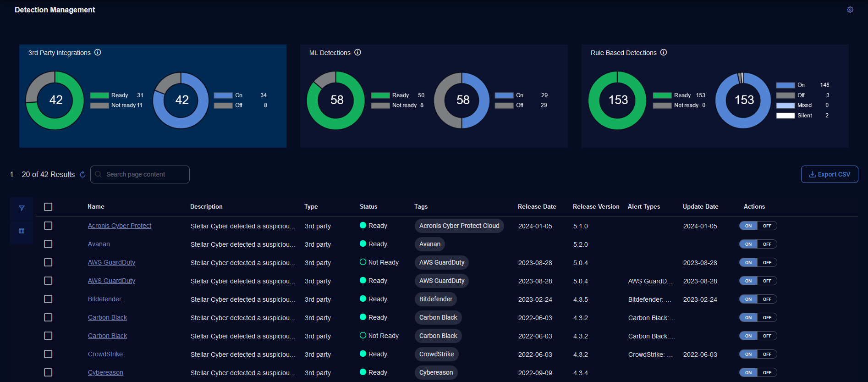Sort by Release Date column header
The height and width of the screenshot is (382, 868).
tap(537, 207)
